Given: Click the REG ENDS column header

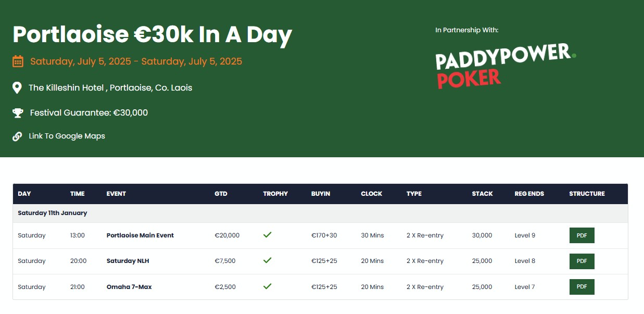Looking at the screenshot, I should coord(529,194).
